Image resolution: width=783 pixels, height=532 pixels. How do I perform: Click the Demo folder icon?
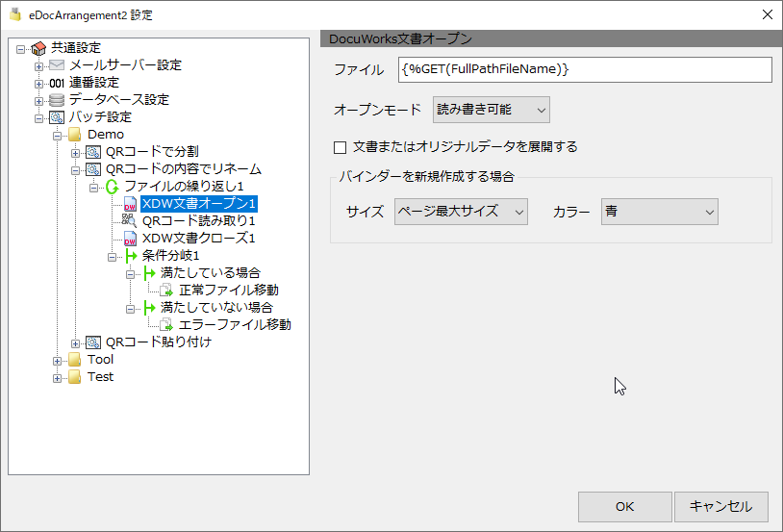(x=74, y=135)
